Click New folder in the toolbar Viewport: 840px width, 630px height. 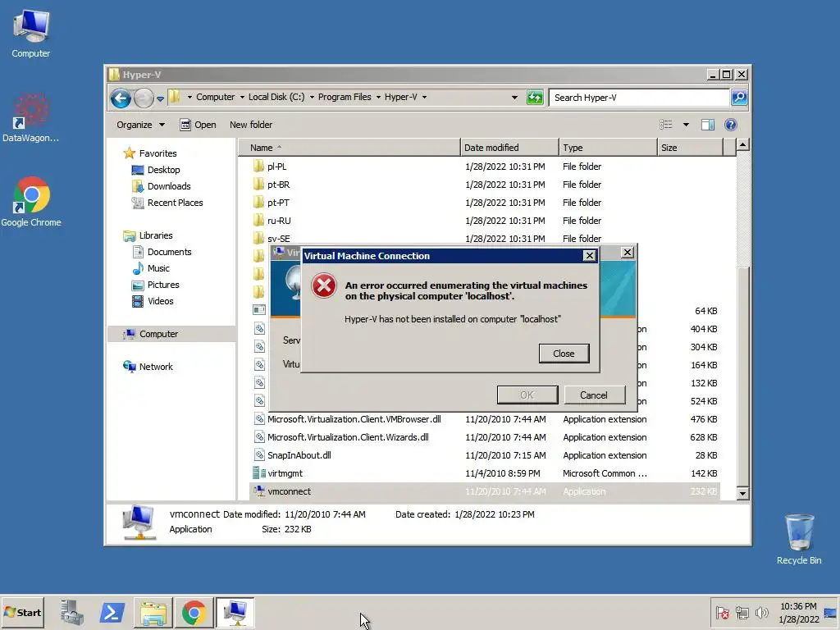tap(251, 125)
